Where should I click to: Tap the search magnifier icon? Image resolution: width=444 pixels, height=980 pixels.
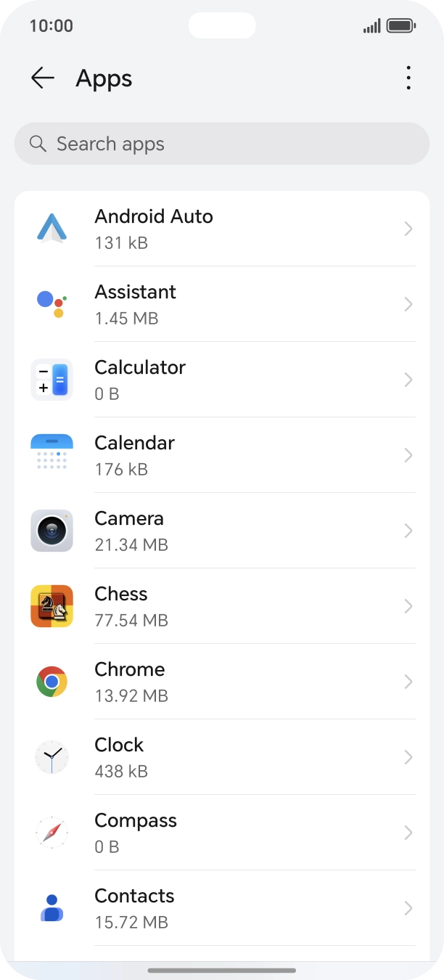[37, 144]
